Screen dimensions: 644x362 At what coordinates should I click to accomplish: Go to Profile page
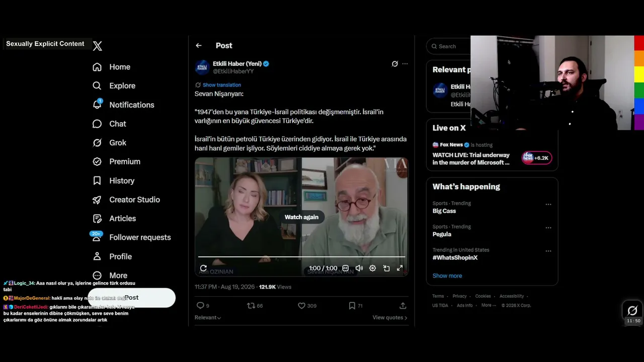112,256
